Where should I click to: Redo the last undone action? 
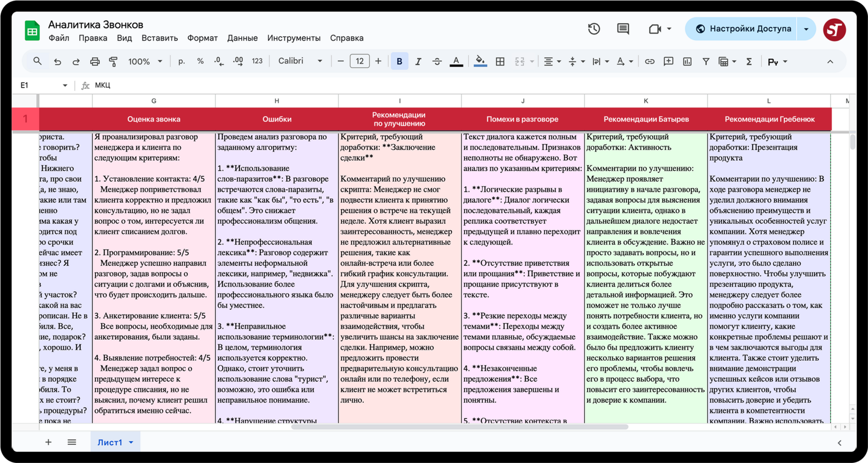point(76,61)
